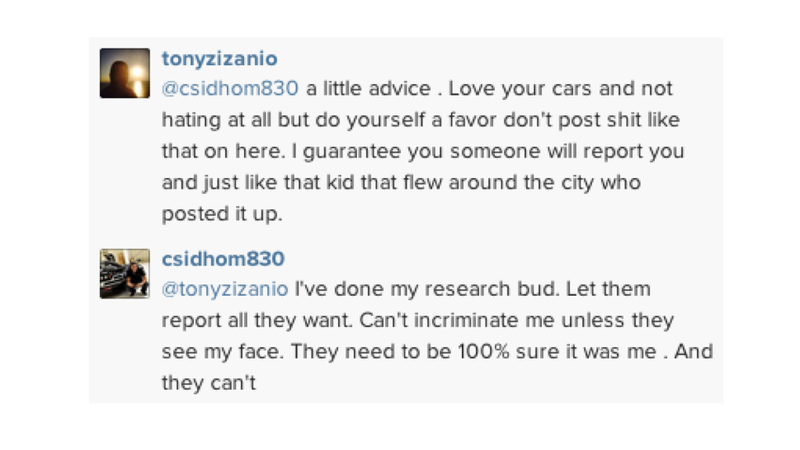This screenshot has width=800, height=450.
Task: Click the line starting "hating at all"
Action: (421, 120)
